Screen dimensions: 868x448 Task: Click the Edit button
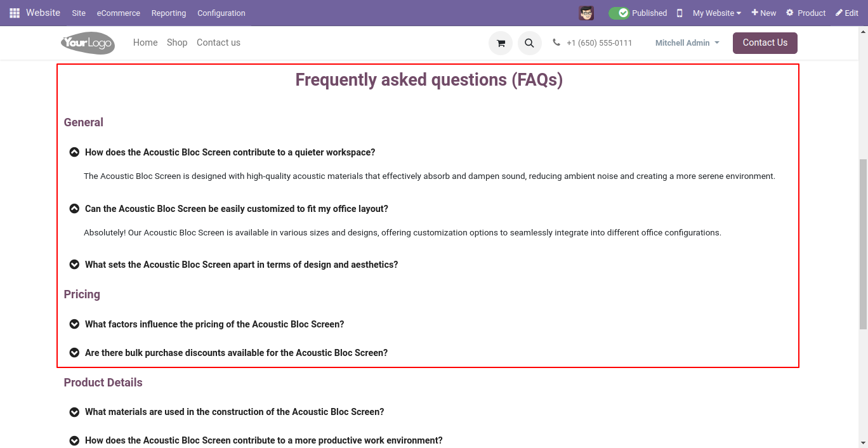847,13
